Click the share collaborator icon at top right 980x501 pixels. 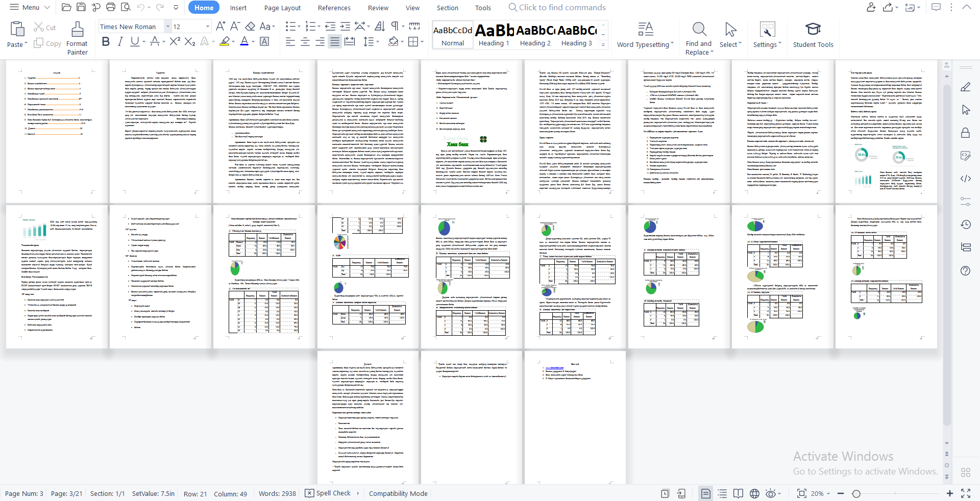(x=871, y=7)
